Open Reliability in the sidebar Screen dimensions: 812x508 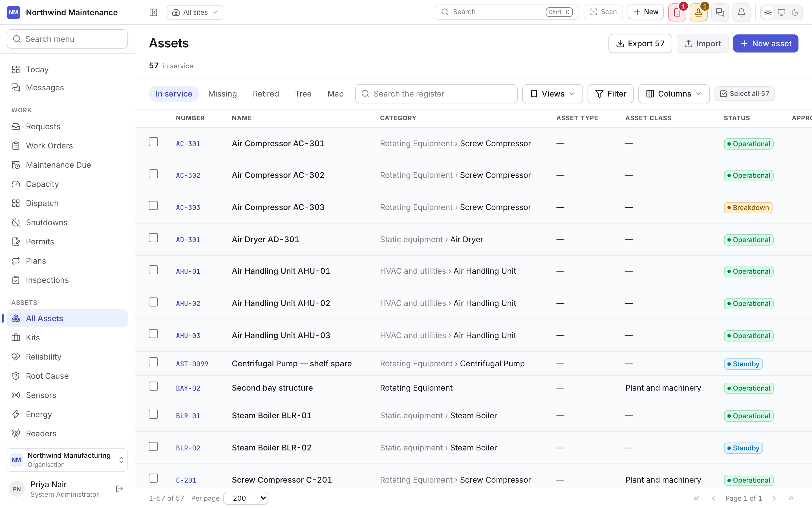67,357
